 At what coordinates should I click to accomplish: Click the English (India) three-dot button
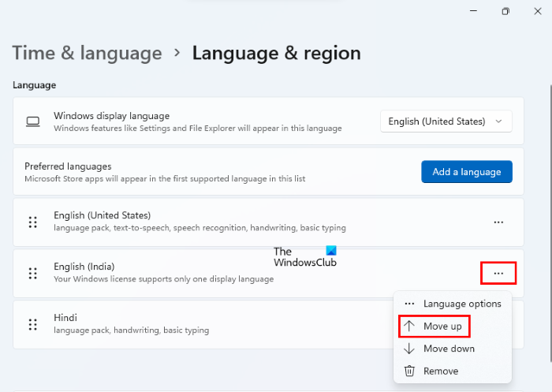click(x=498, y=273)
